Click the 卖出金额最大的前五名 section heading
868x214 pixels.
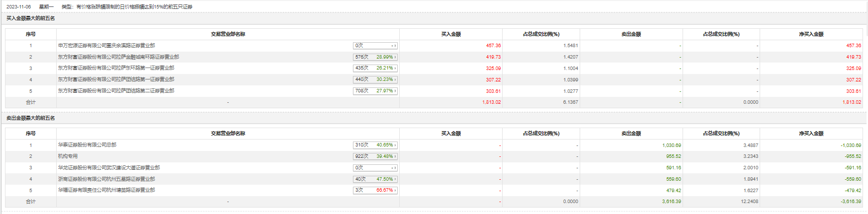tap(31, 118)
